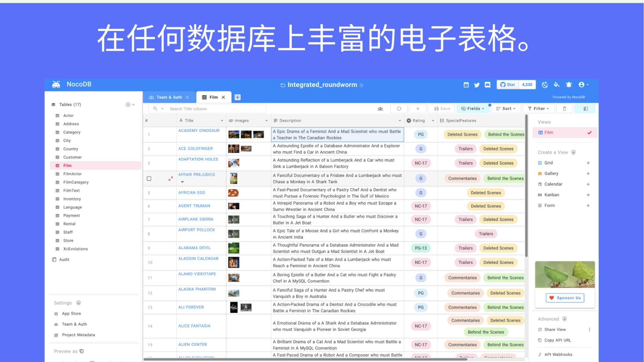
Task: Click the delete trash icon in toolbar
Action: tap(564, 109)
